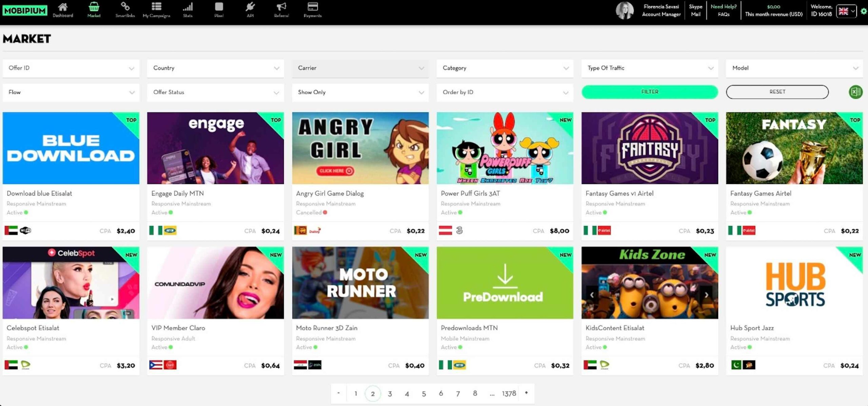Screen dimensions: 868x406
Task: Expand the Carrier dropdown
Action: click(x=360, y=68)
